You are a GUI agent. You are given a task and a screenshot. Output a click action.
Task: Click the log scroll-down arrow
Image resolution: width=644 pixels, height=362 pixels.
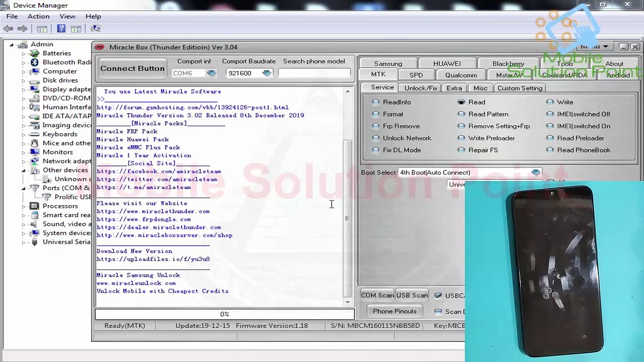coord(348,302)
